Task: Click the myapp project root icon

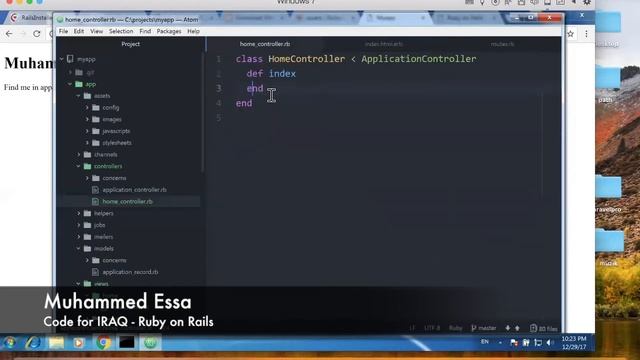Action: 70,59
